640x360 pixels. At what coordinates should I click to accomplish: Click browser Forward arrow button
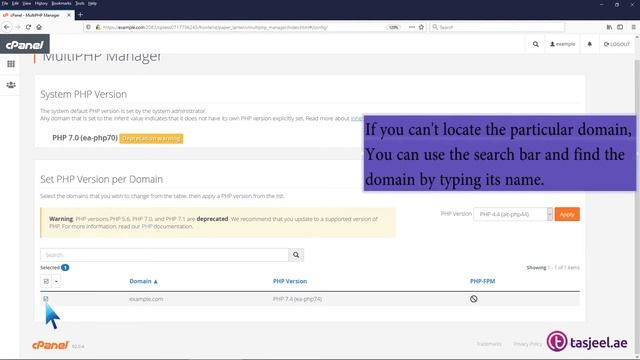point(18,27)
